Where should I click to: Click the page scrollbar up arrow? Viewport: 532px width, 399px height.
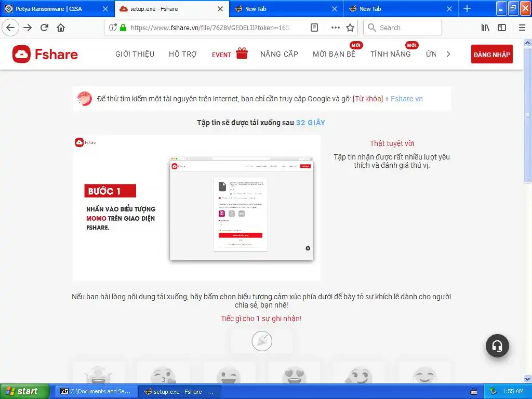pos(528,43)
